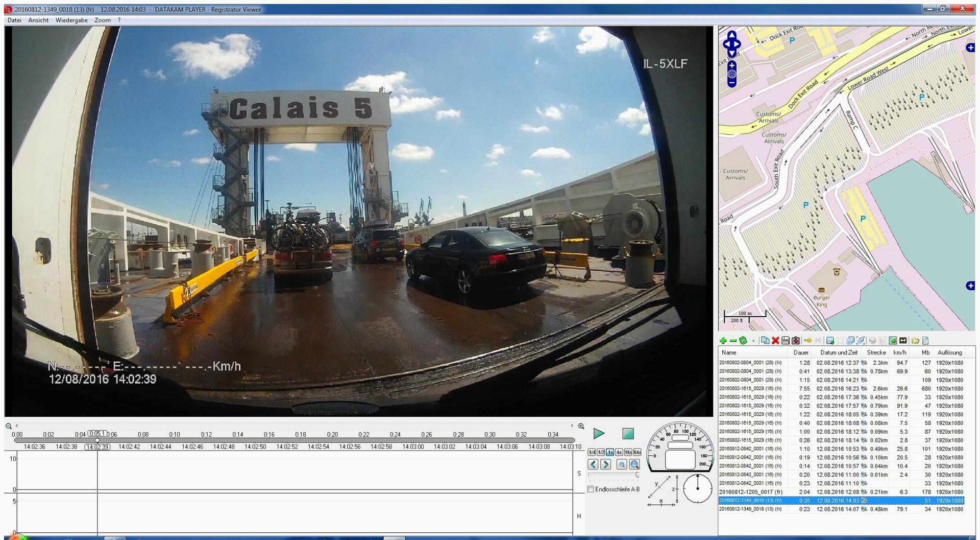The width and height of the screenshot is (980, 540).
Task: Click the timeline scroll left arrow
Action: [17, 426]
